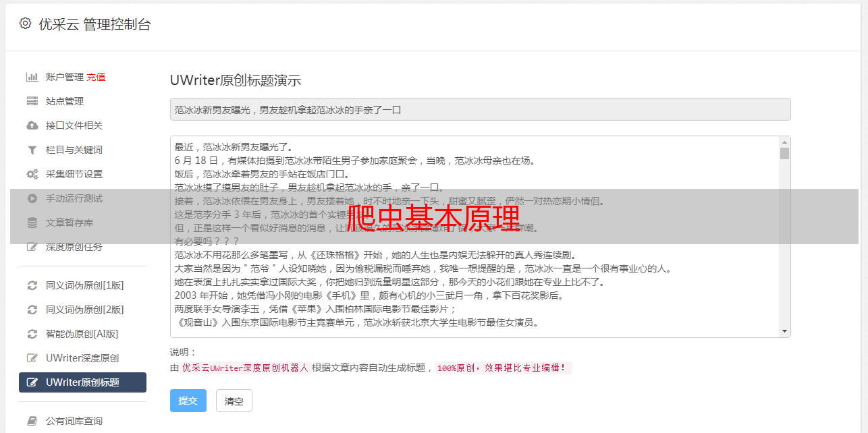This screenshot has height=433, width=868.
Task: Click the bar chart icon for 账户管理
Action: tap(32, 77)
